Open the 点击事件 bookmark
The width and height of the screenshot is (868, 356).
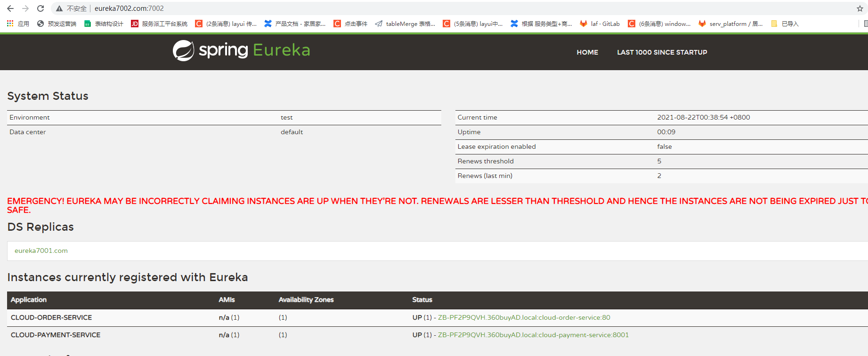tap(350, 24)
